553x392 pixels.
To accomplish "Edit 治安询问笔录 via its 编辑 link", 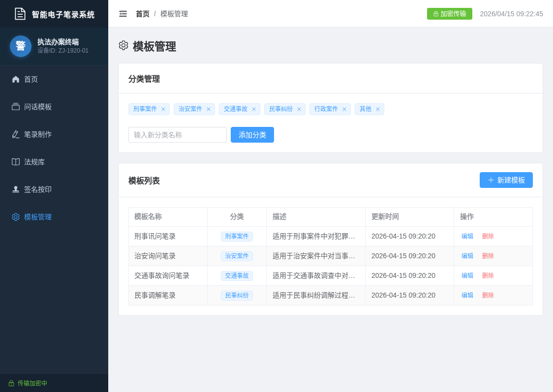I will (x=467, y=256).
